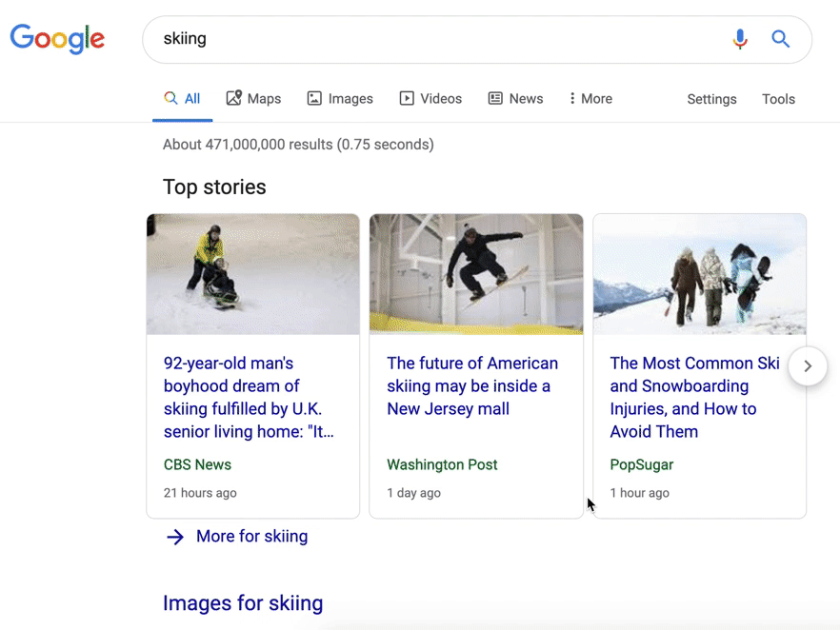Open the future of American skiing article

click(472, 385)
